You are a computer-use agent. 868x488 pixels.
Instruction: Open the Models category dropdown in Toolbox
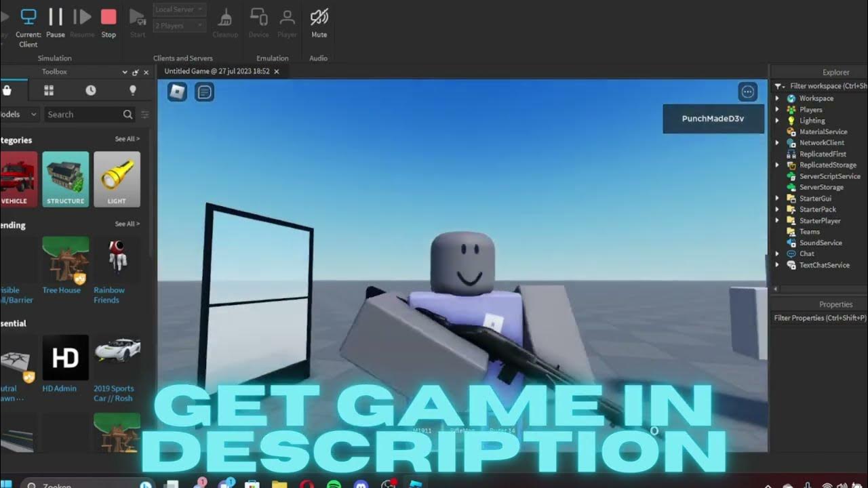click(19, 115)
